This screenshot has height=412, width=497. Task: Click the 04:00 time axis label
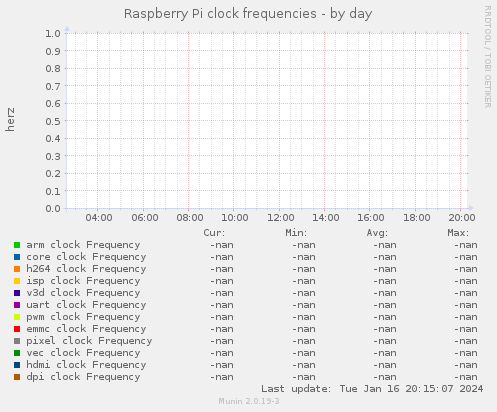[x=99, y=218]
